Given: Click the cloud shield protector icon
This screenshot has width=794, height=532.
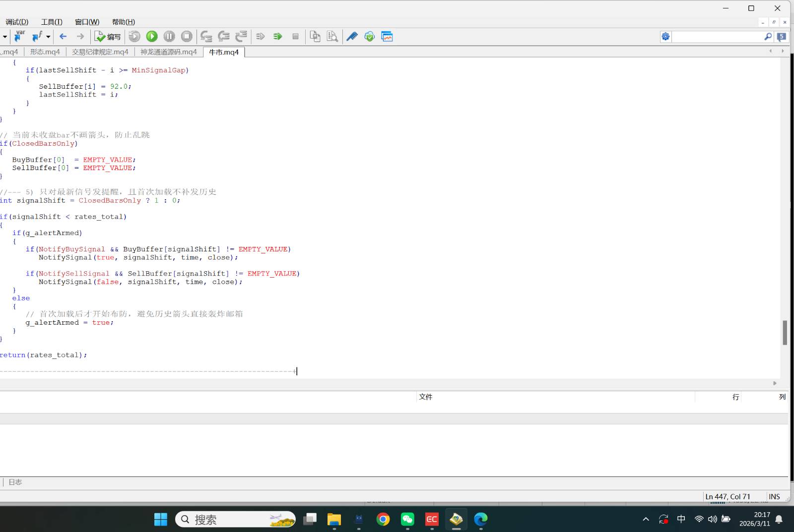Looking at the screenshot, I should 369,36.
